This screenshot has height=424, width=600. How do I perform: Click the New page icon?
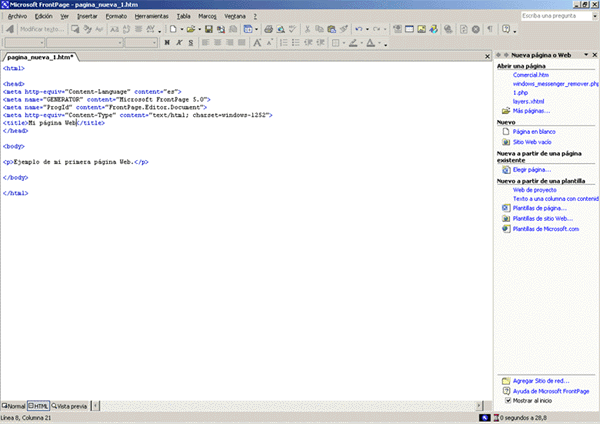click(173, 29)
